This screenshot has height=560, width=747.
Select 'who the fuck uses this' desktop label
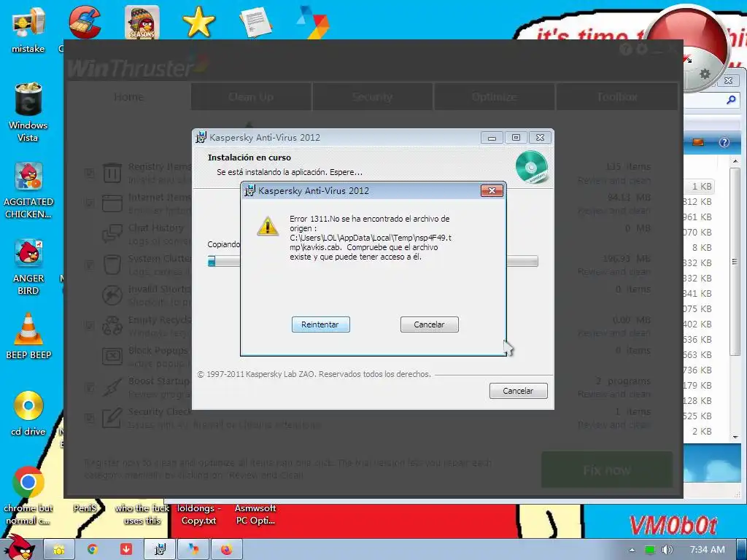click(x=142, y=514)
